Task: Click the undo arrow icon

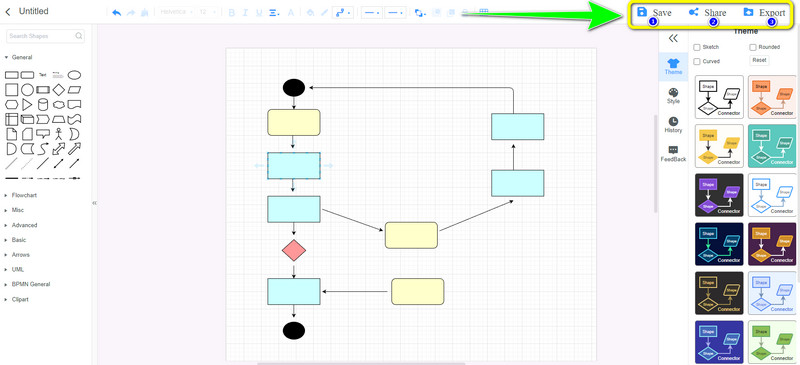Action: [x=116, y=13]
